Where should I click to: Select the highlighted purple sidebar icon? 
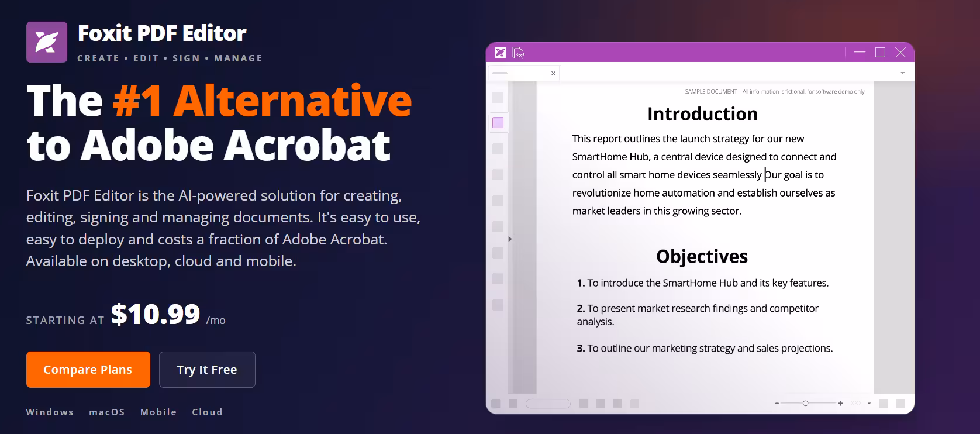coord(498,122)
